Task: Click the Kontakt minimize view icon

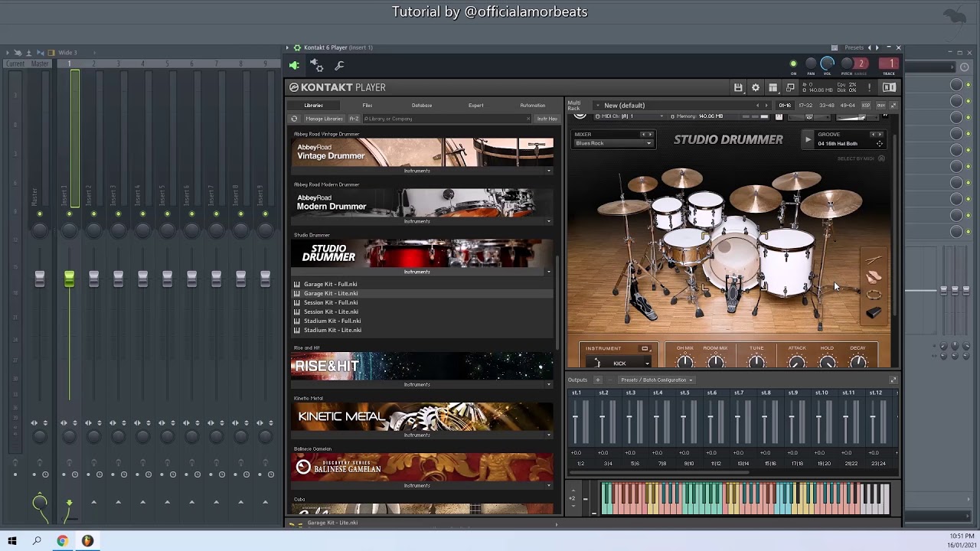Action: pos(791,87)
